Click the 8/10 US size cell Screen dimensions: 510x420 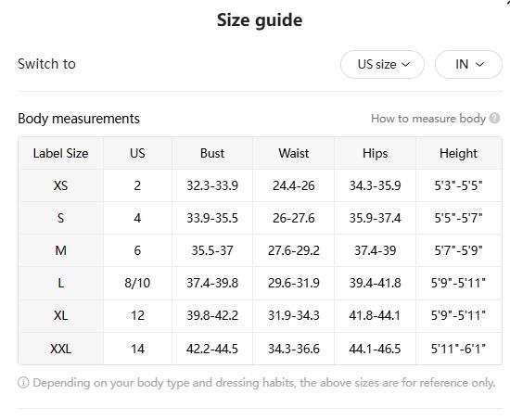click(137, 283)
